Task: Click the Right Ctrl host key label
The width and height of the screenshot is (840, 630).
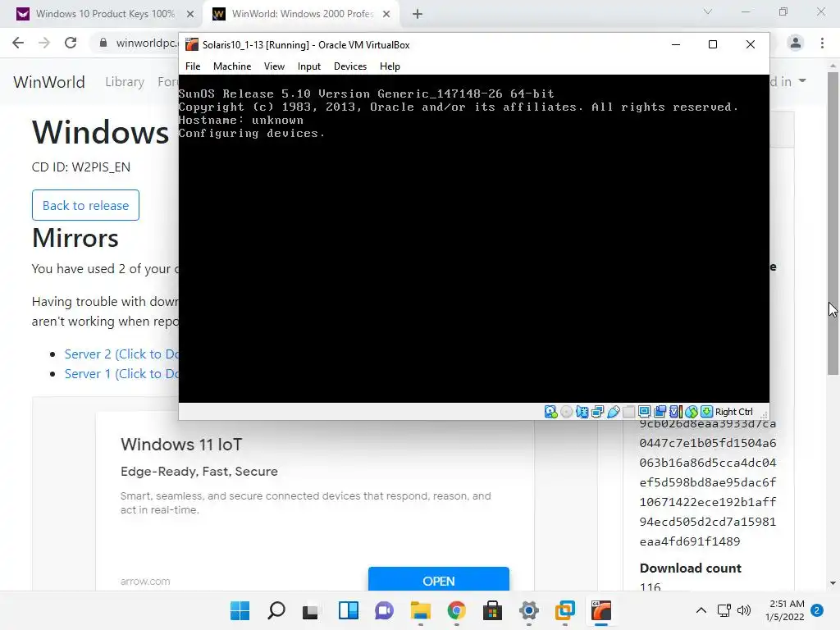Action: (734, 412)
